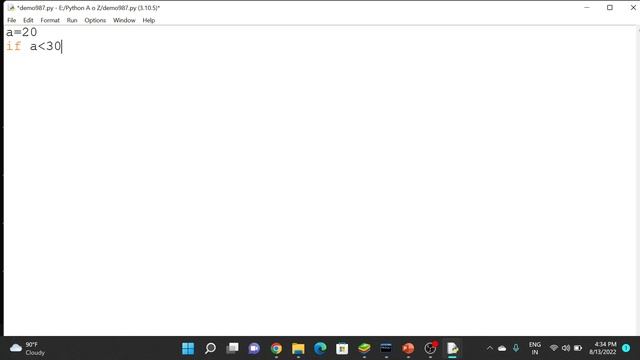Click after a<30 in the editor
This screenshot has width=640, height=360.
tap(62, 46)
